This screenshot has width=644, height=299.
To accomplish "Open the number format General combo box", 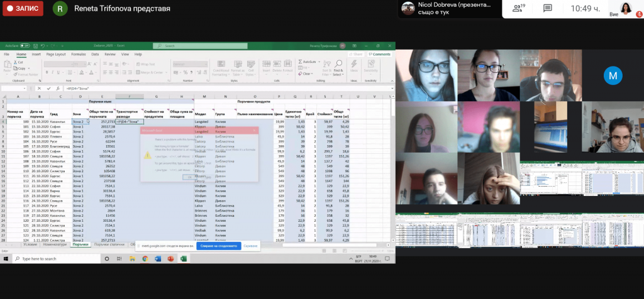I will [x=190, y=65].
